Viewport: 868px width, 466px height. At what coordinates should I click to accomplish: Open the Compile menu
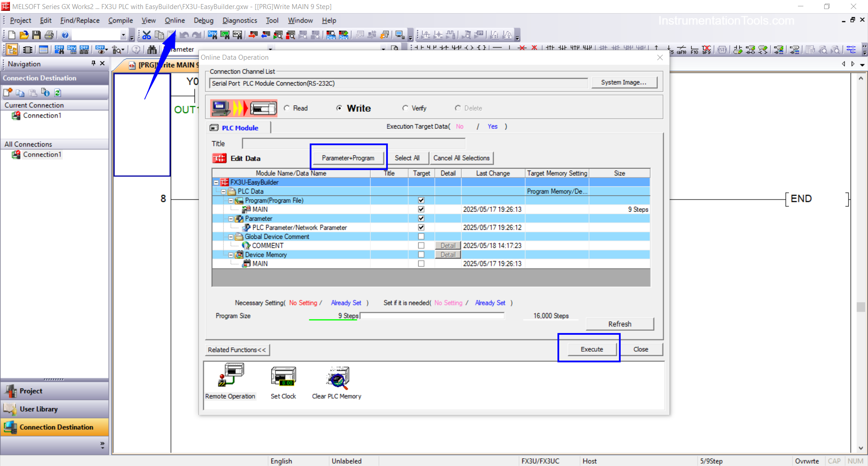[120, 20]
